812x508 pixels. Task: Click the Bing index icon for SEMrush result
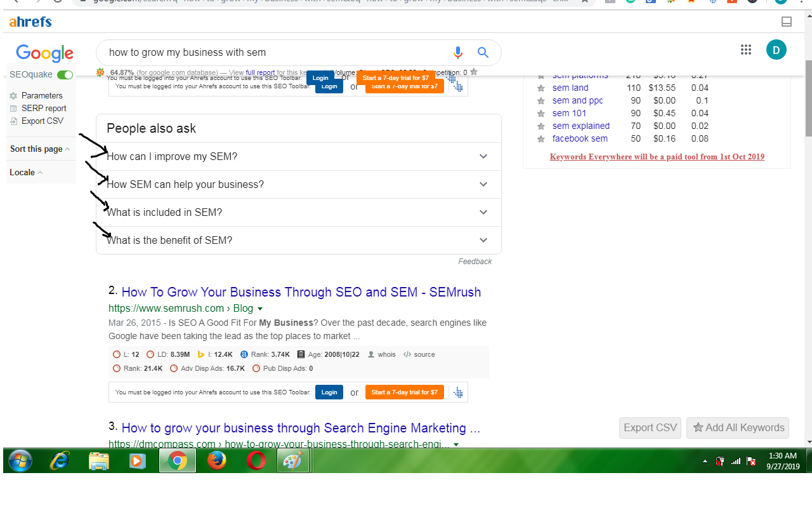(x=201, y=354)
